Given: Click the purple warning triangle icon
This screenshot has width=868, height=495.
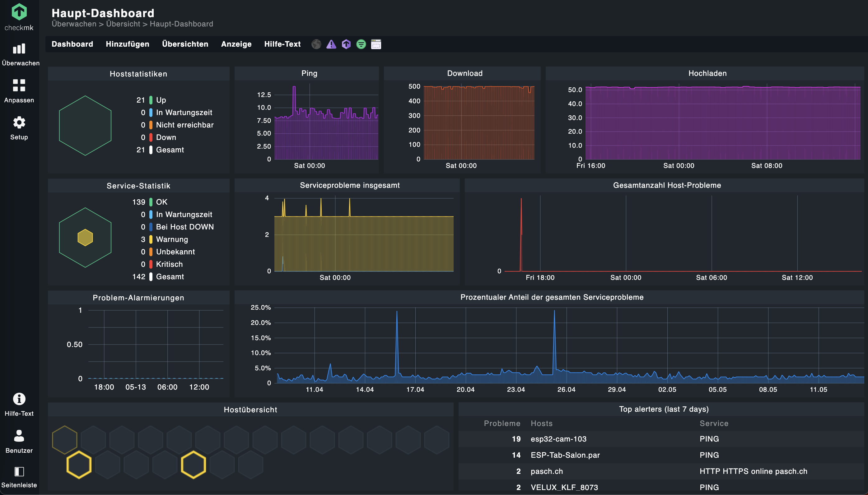Looking at the screenshot, I should click(x=331, y=44).
